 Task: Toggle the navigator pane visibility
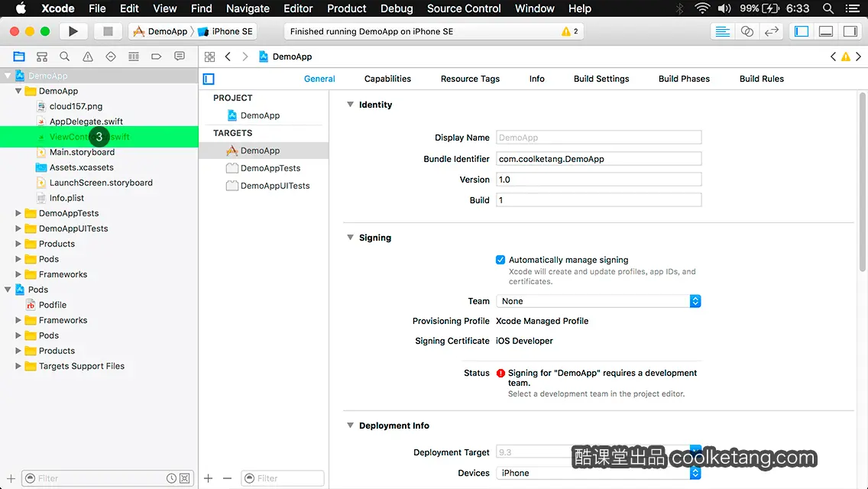click(x=802, y=31)
